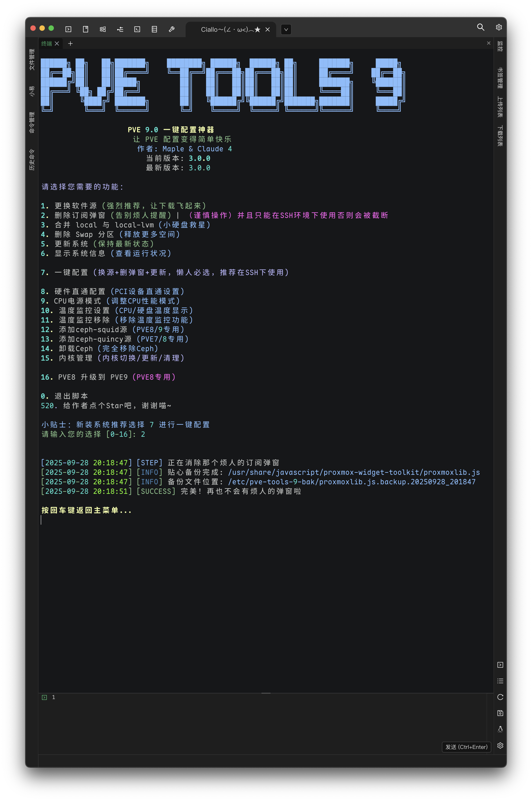Click the [SUCCESS] log line
The height and width of the screenshot is (801, 532).
(171, 492)
